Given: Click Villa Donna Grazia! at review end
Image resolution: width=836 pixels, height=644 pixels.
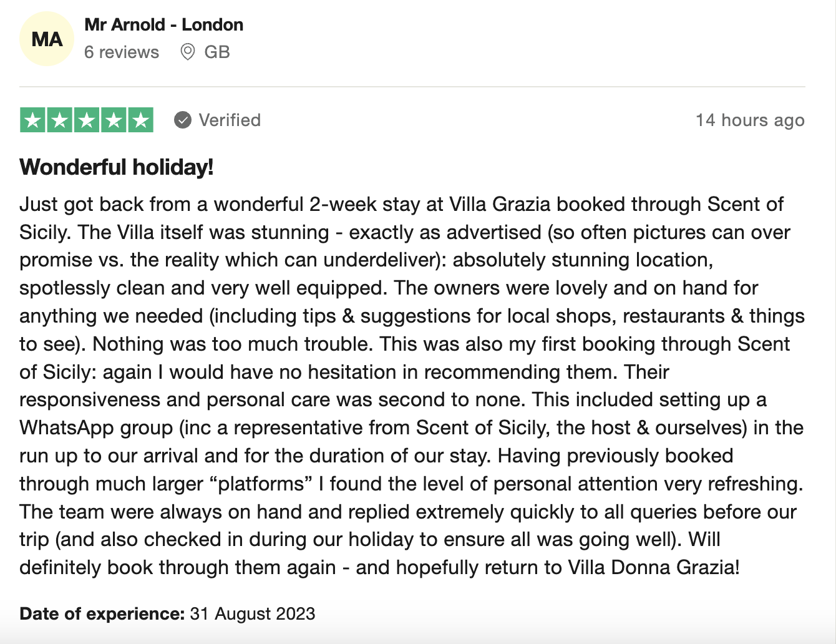Looking at the screenshot, I should pyautogui.click(x=654, y=567).
